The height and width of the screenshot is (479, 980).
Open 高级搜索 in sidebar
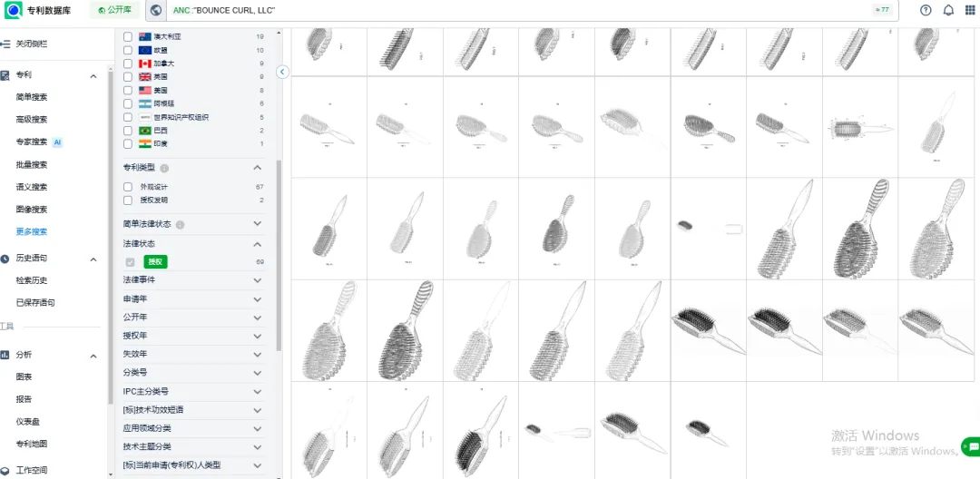tap(32, 120)
